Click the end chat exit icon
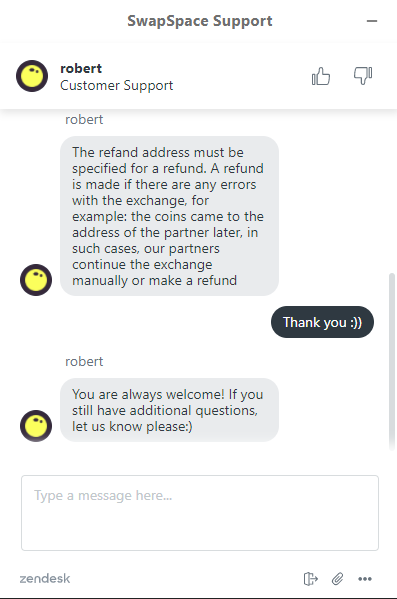 [x=310, y=579]
